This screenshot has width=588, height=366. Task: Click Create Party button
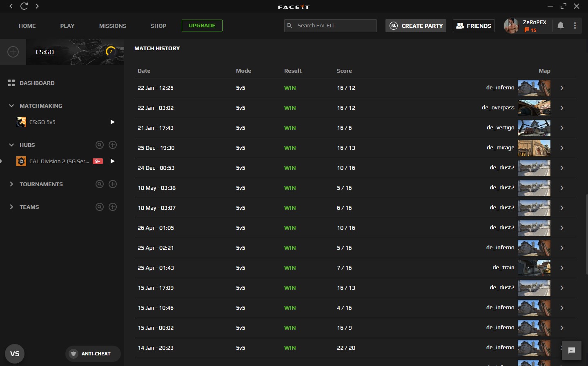416,26
